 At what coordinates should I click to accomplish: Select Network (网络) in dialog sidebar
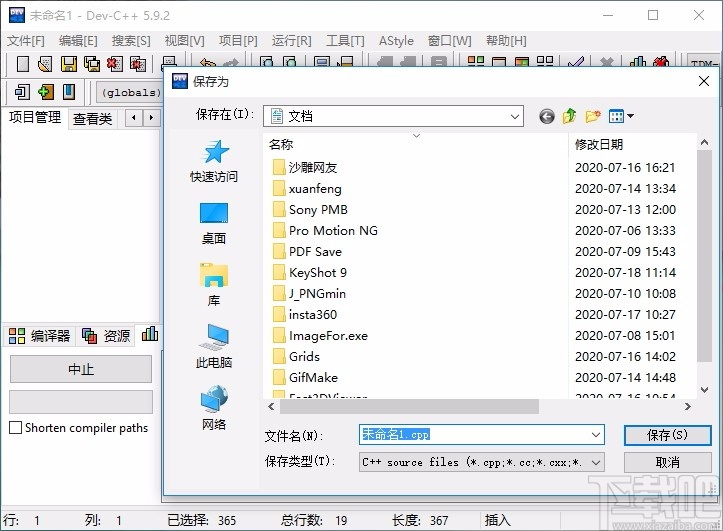point(214,408)
